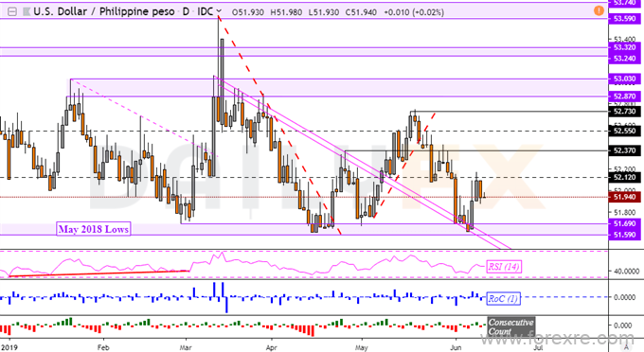
Task: Click the 'Apr' label on time axis
Action: click(272, 347)
